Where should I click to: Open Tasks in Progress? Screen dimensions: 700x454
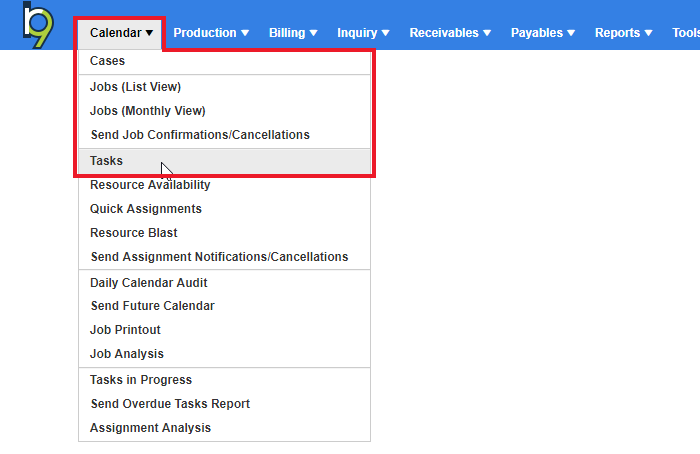pyautogui.click(x=140, y=380)
